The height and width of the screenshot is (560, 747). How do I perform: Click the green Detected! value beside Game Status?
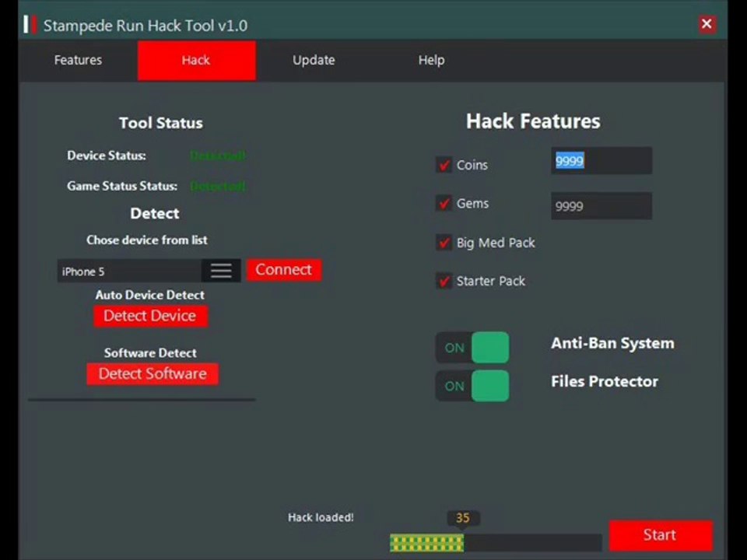(218, 186)
